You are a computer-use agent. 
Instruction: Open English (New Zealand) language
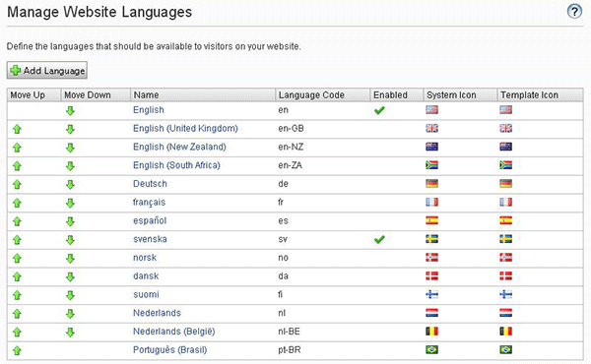tap(179, 147)
